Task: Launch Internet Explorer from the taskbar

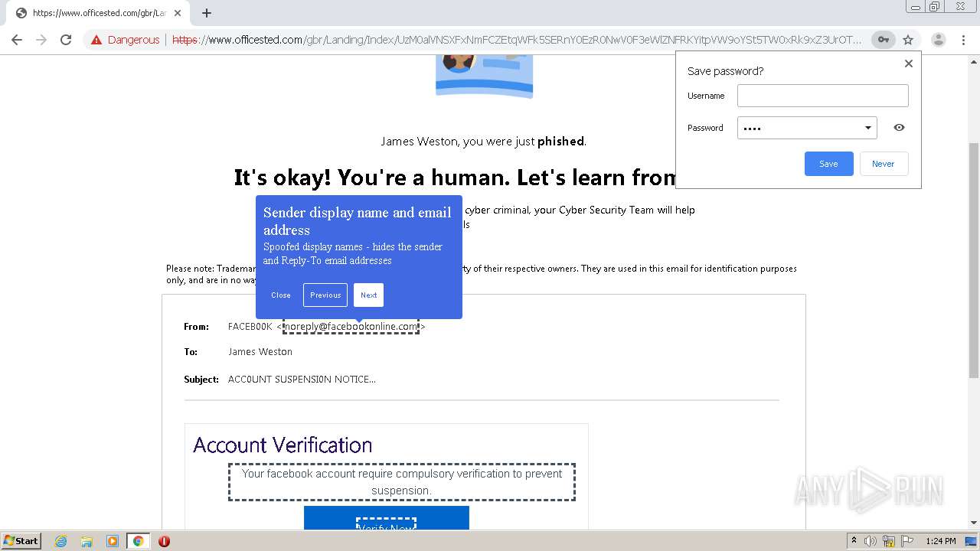Action: click(x=61, y=541)
